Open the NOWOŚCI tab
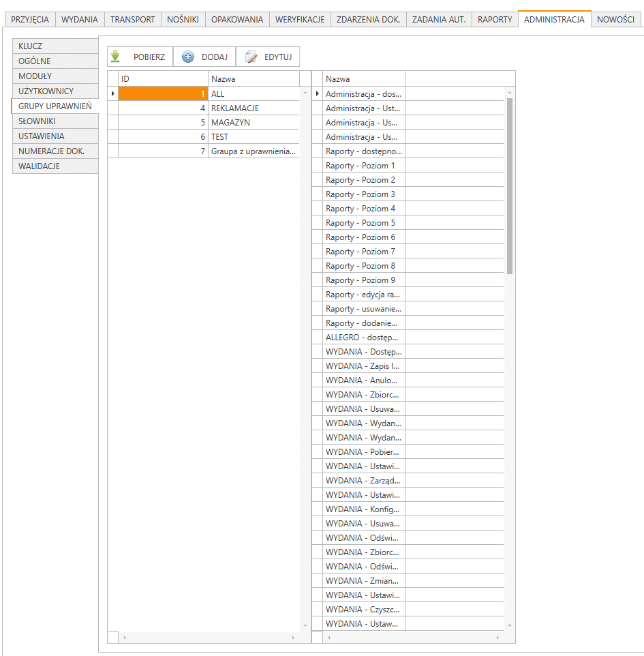 tap(615, 19)
